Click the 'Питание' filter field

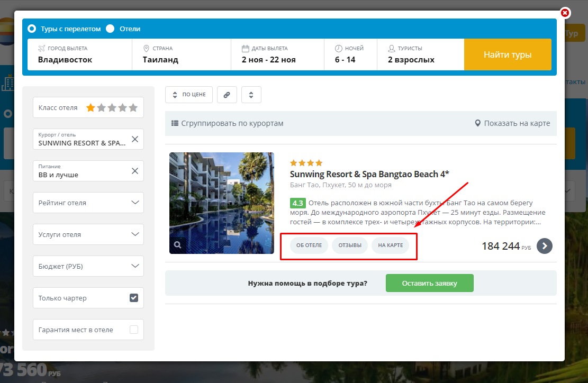tap(88, 171)
